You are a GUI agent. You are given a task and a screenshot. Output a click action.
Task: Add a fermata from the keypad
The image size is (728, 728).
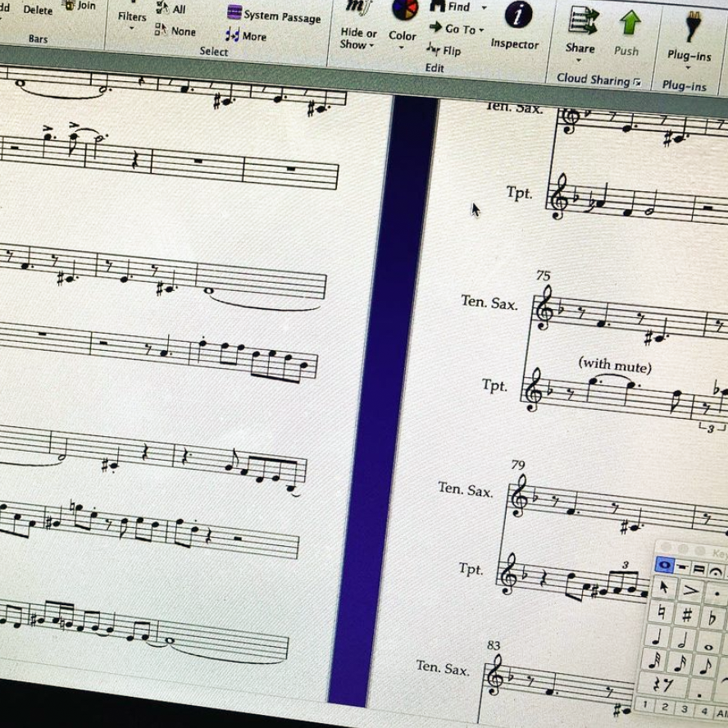click(x=717, y=571)
